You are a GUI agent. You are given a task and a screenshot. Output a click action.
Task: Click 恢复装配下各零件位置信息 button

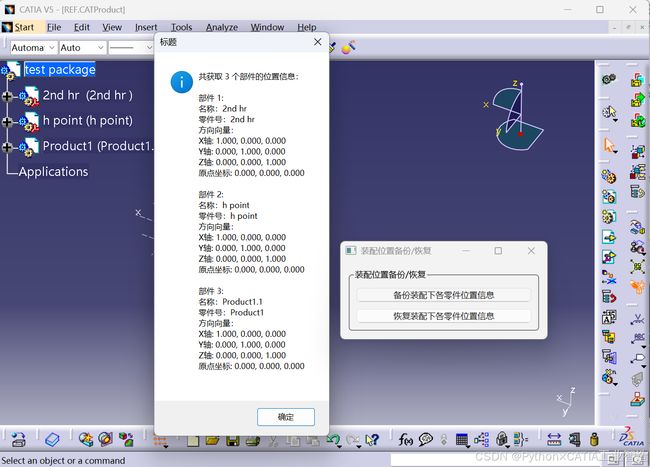[x=444, y=316]
